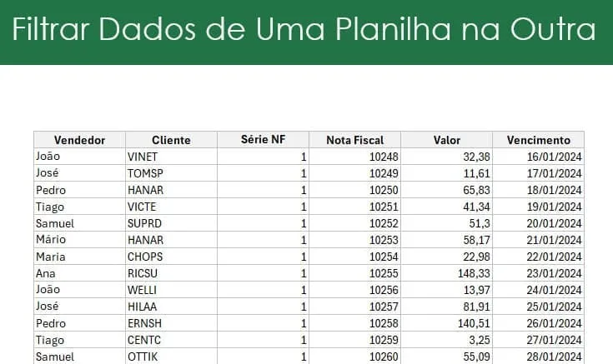Image resolution: width=613 pixels, height=364 pixels.
Task: Select the Nota Fiscal column header
Action: [x=355, y=140]
